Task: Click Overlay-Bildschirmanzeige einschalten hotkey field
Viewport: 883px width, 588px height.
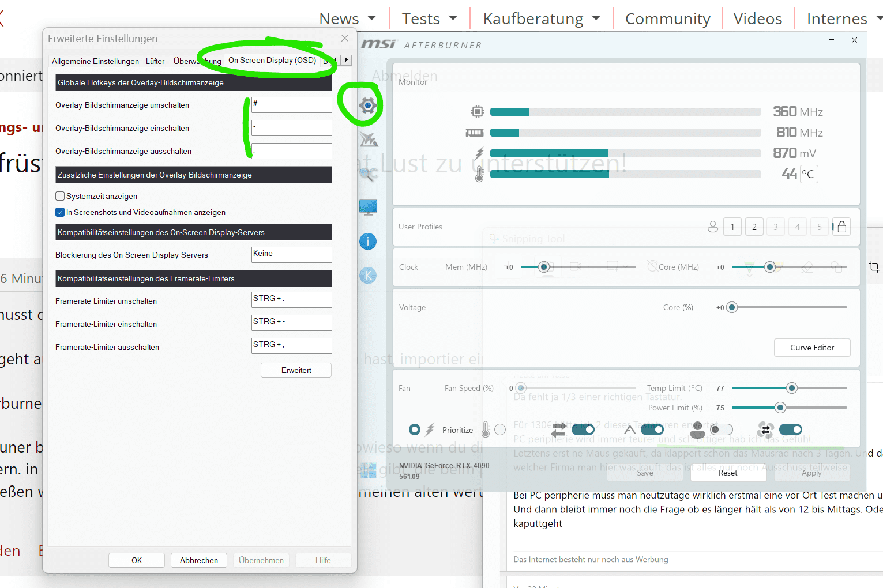Action: point(292,128)
